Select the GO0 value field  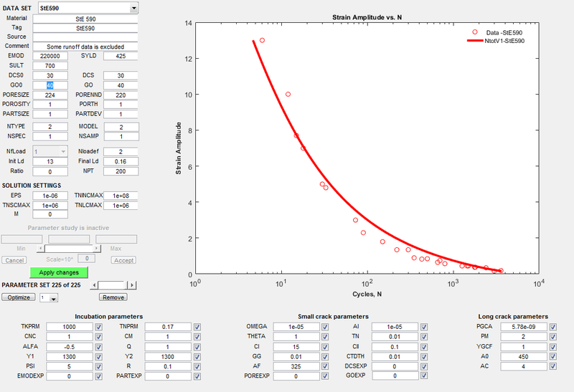click(50, 85)
